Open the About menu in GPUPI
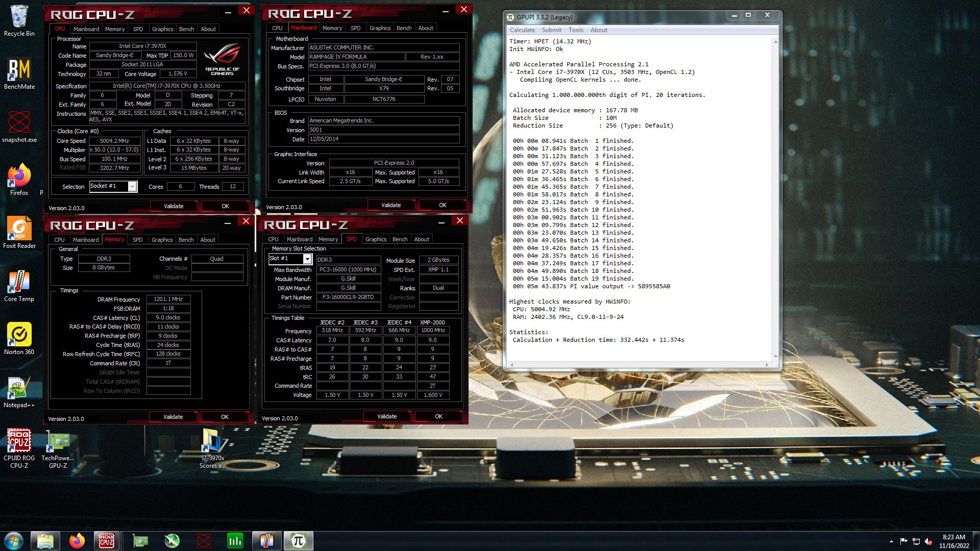This screenshot has height=551, width=980. click(x=599, y=30)
